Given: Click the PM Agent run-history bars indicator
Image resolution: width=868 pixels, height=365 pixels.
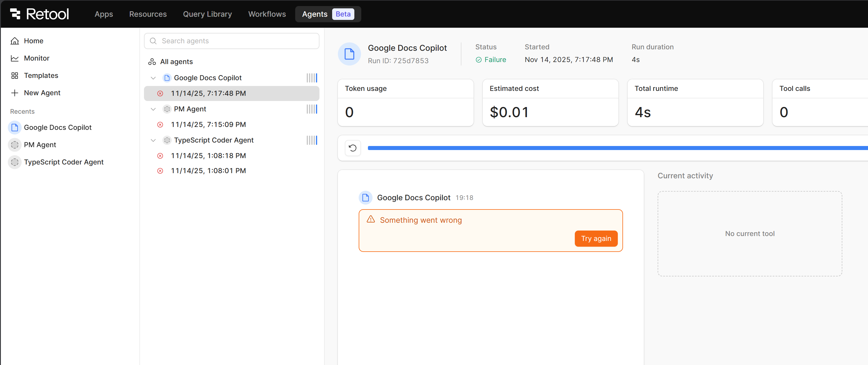Looking at the screenshot, I should 311,109.
